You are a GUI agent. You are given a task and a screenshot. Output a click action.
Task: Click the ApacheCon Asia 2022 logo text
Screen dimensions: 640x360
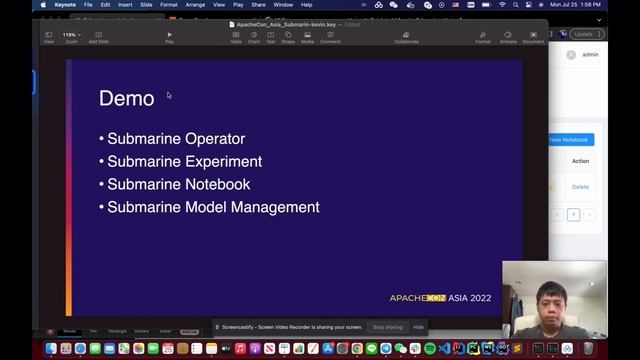coord(440,298)
